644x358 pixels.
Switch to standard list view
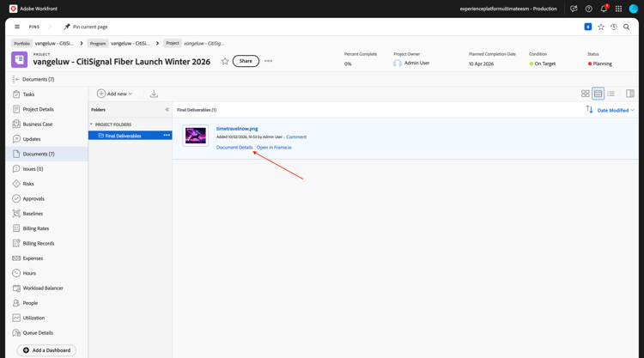(598, 94)
